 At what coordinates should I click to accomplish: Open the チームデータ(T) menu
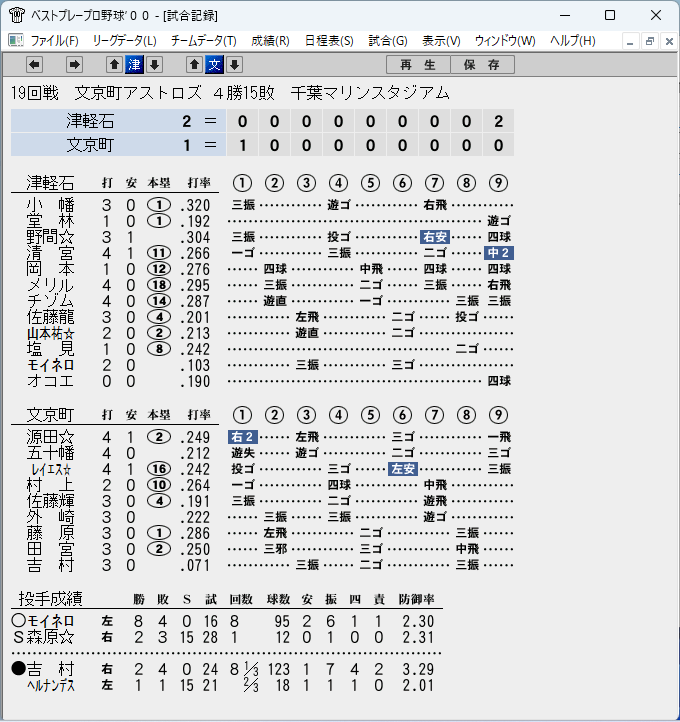(x=203, y=41)
